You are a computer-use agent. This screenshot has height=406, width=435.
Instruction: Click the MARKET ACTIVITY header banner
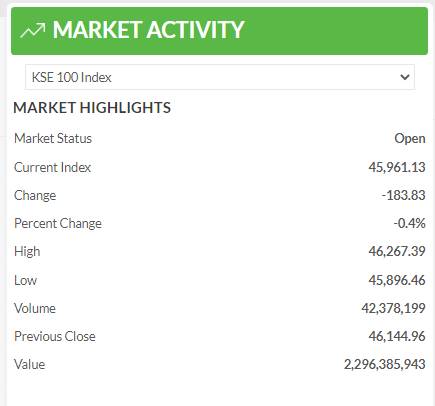[219, 31]
